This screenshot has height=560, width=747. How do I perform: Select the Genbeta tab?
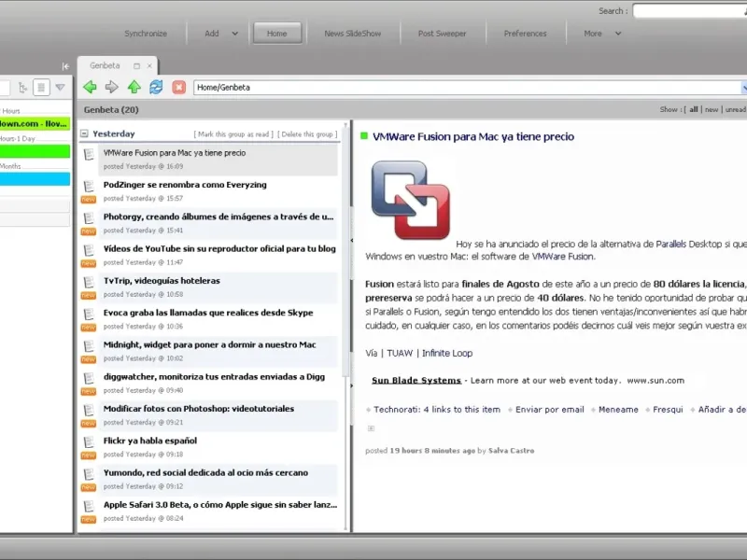click(x=105, y=65)
